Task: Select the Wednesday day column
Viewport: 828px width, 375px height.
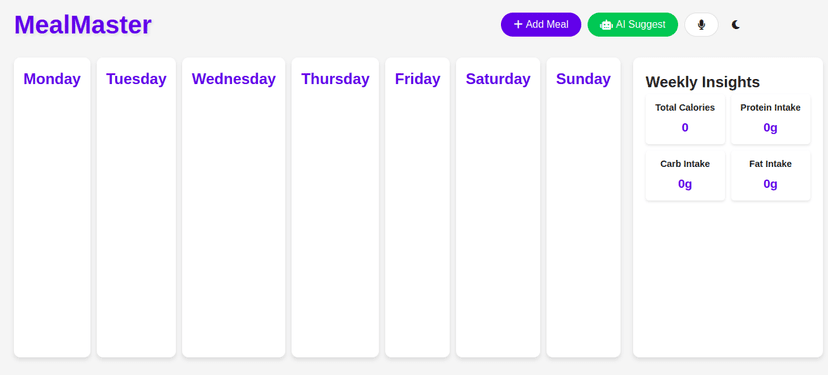Action: tap(233, 207)
